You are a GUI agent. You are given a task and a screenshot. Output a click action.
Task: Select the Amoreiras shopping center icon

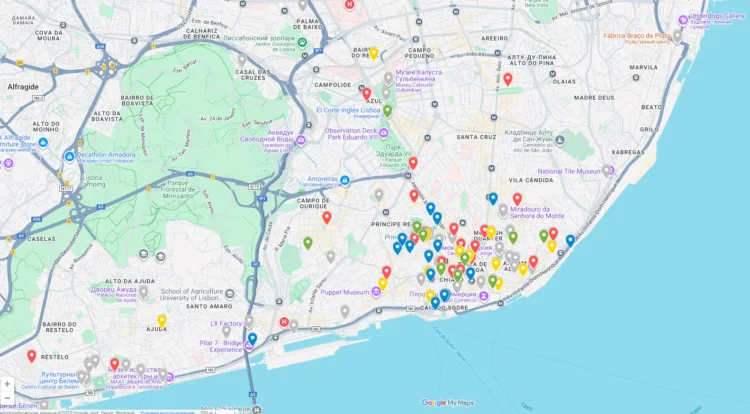(x=345, y=181)
